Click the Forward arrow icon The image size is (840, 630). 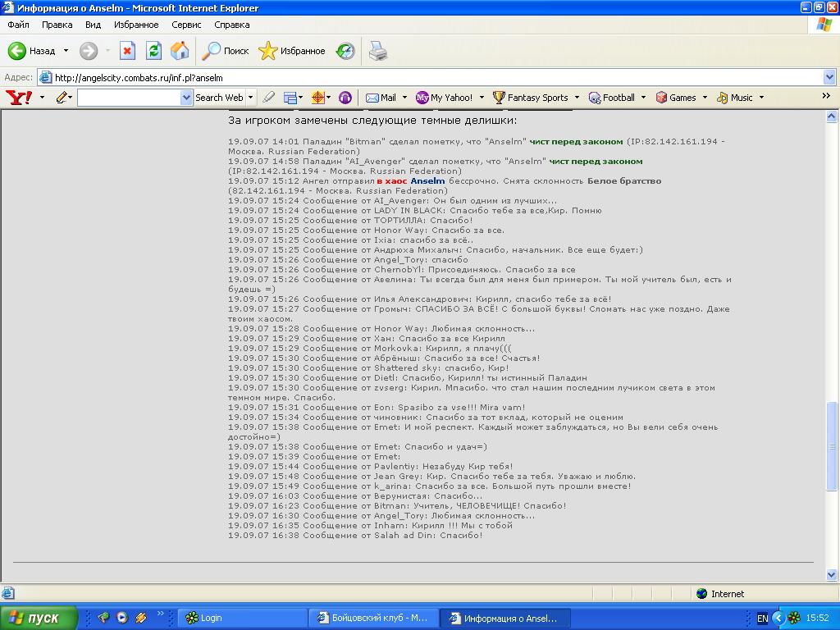click(89, 51)
